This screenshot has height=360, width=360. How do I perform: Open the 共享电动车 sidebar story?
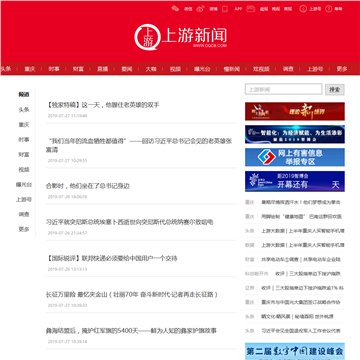[x=301, y=259]
